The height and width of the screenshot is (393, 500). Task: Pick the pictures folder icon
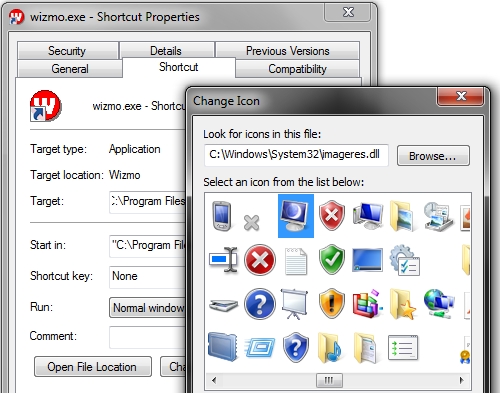coord(403,216)
